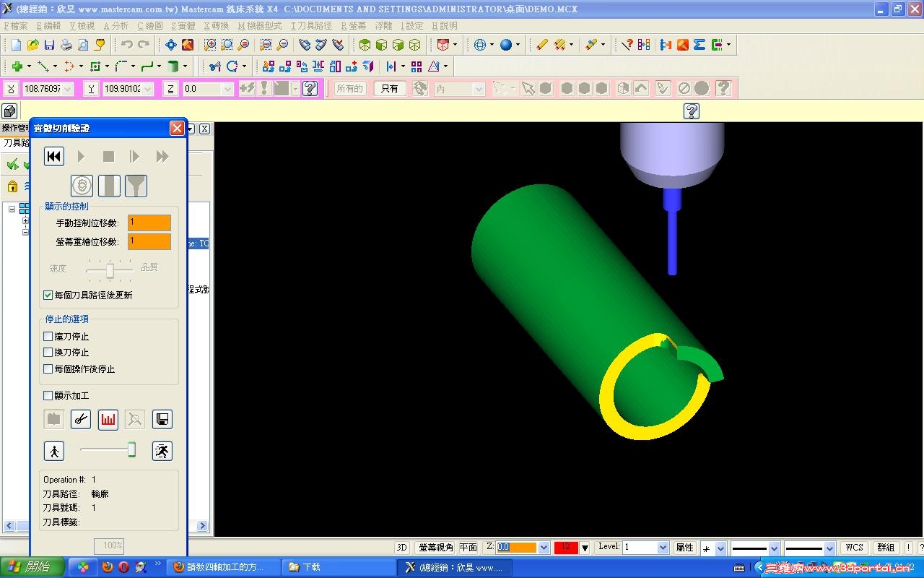Viewport: 924px width, 578px height.
Task: Open the point style dropdown beside 屬性
Action: (720, 548)
